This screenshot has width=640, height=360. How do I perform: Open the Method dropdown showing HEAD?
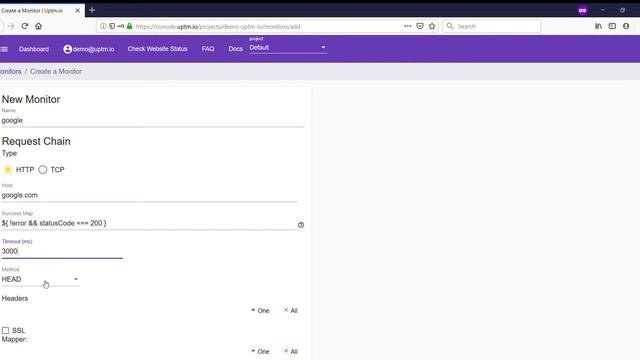(x=40, y=279)
